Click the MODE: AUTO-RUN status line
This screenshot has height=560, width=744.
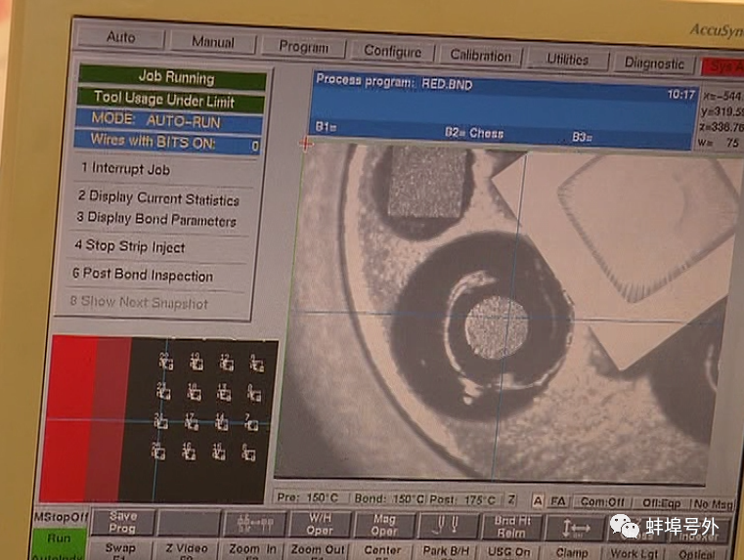[x=169, y=120]
